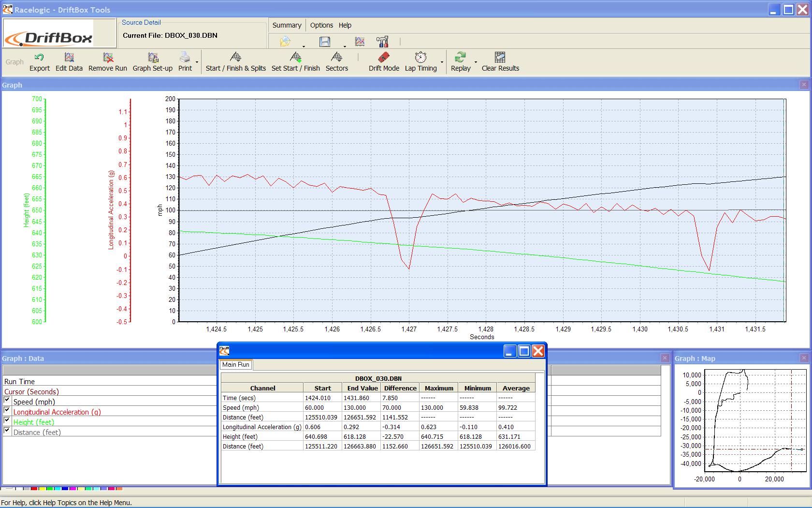The height and width of the screenshot is (508, 812).
Task: Open the Options menu
Action: [x=321, y=25]
